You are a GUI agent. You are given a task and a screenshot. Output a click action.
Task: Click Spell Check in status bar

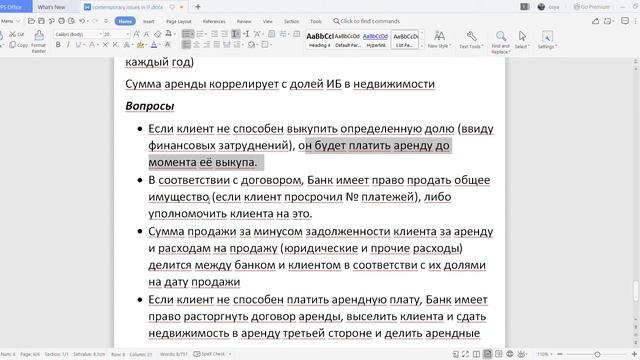pyautogui.click(x=209, y=354)
